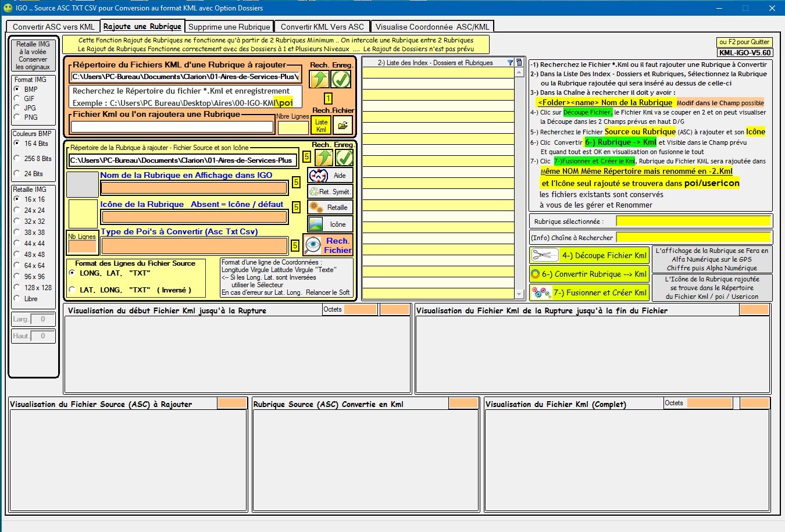The height and width of the screenshot is (532, 785).
Task: Switch to the Convertir ASC vers KML tab
Action: [53, 27]
